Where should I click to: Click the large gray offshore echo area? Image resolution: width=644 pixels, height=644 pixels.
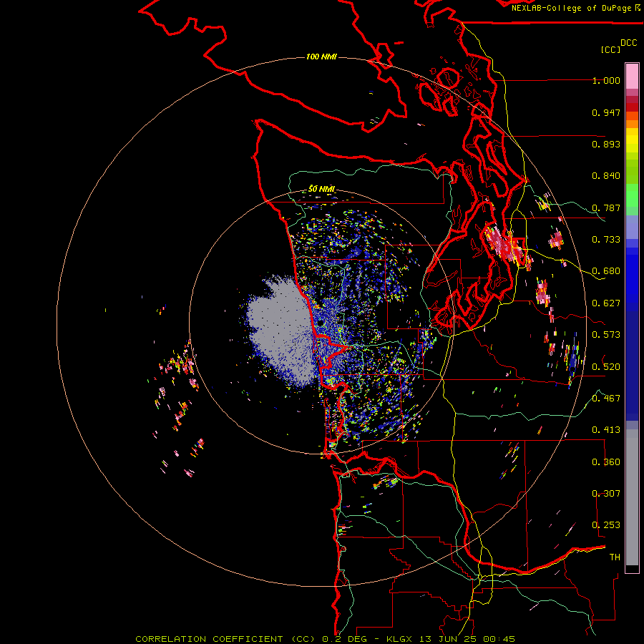point(281,328)
